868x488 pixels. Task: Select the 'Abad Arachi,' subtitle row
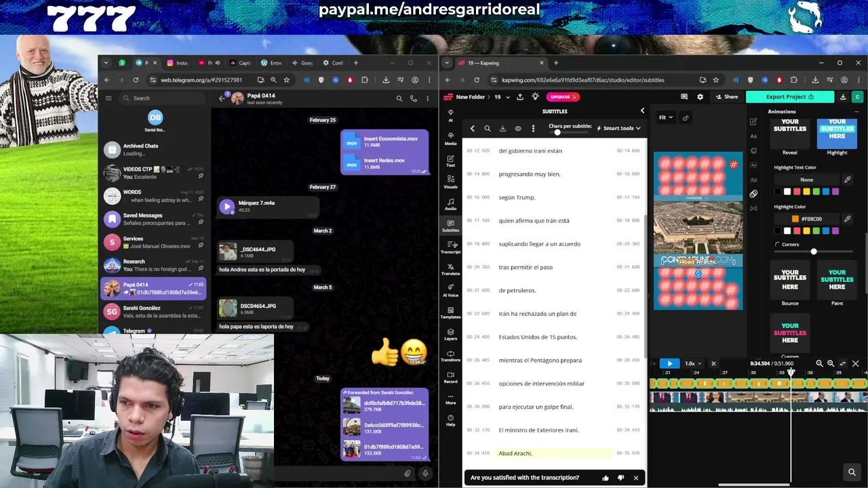tap(555, 453)
